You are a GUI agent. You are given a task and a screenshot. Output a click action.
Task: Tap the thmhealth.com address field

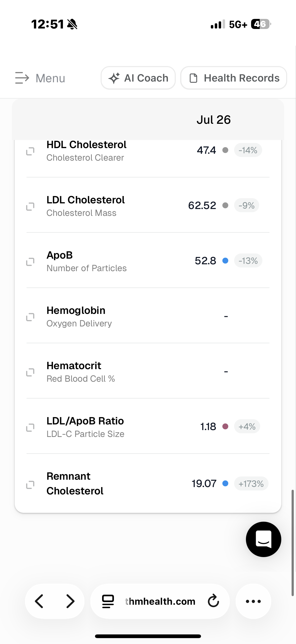click(160, 601)
